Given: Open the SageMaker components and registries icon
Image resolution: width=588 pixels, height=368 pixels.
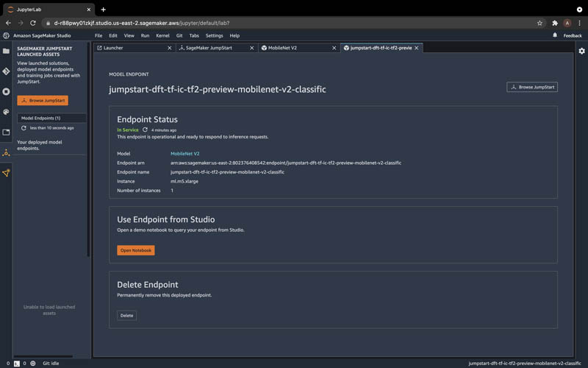Looking at the screenshot, I should [6, 173].
